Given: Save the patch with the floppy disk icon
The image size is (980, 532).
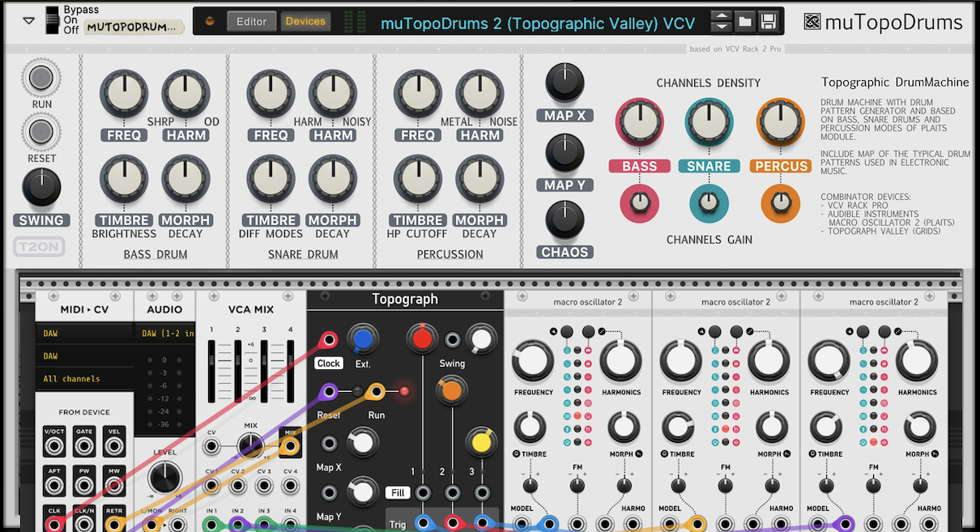Looking at the screenshot, I should [x=769, y=22].
